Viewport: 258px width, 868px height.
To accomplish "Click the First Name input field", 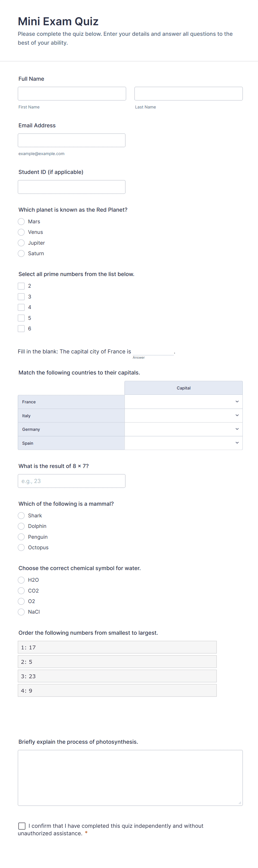I will click(72, 94).
